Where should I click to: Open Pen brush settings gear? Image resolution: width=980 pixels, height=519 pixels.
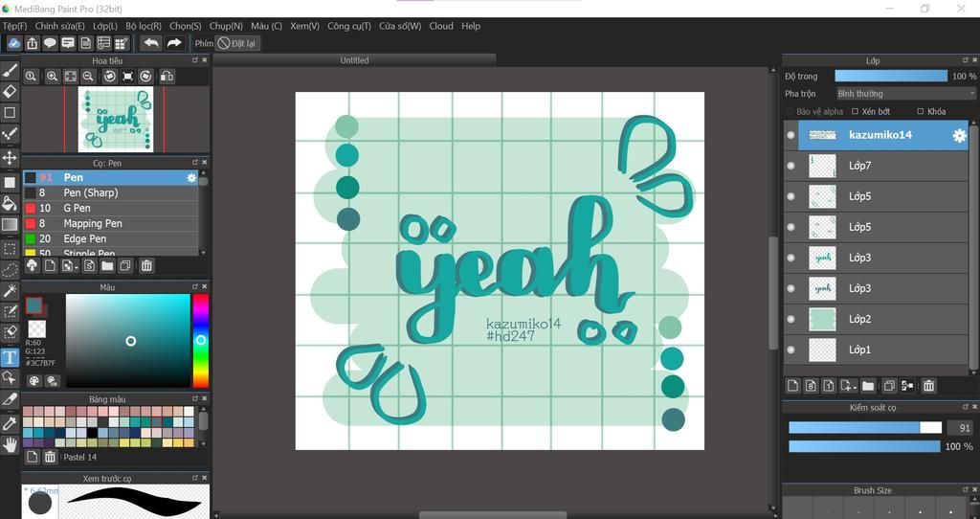[x=191, y=177]
